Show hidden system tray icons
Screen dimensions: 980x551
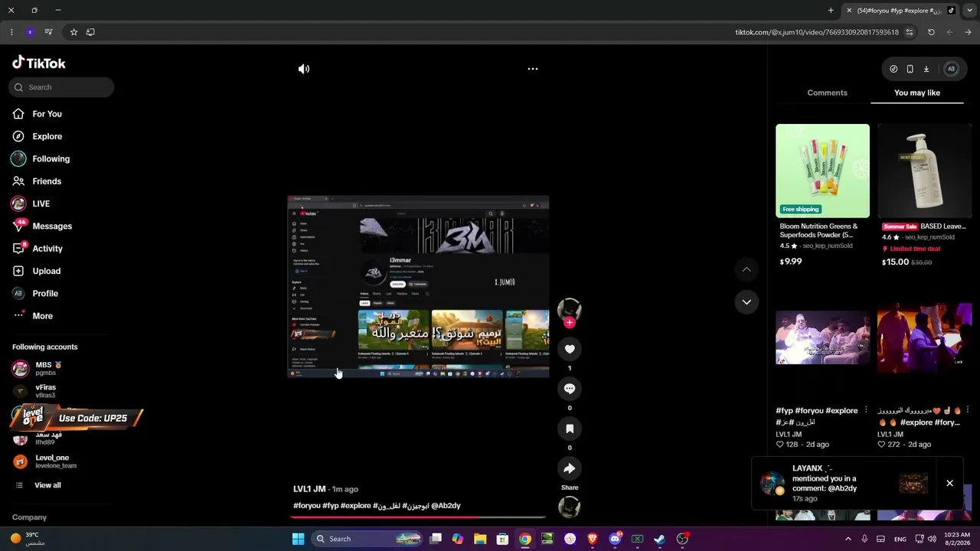click(848, 539)
